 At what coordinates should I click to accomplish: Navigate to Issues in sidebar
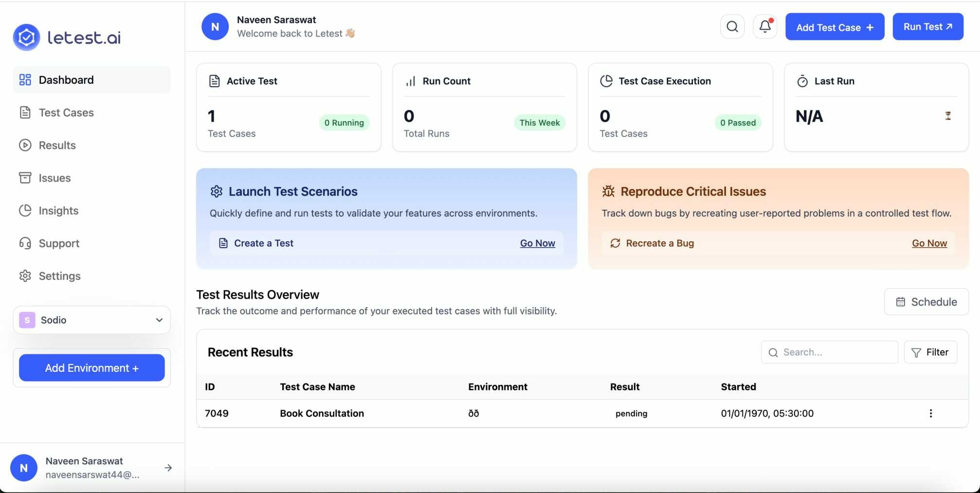point(54,178)
